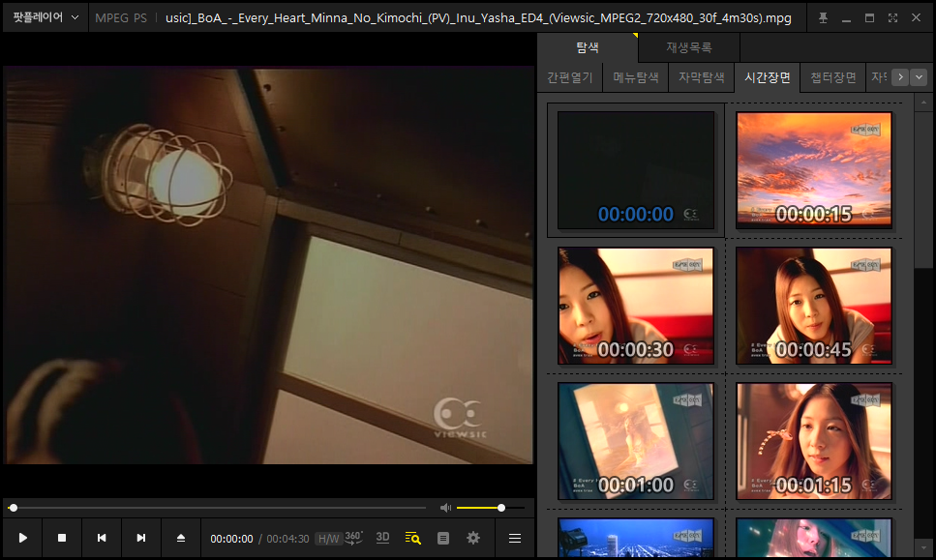Stop the video playback
Viewport: 936px width, 560px height.
62,538
